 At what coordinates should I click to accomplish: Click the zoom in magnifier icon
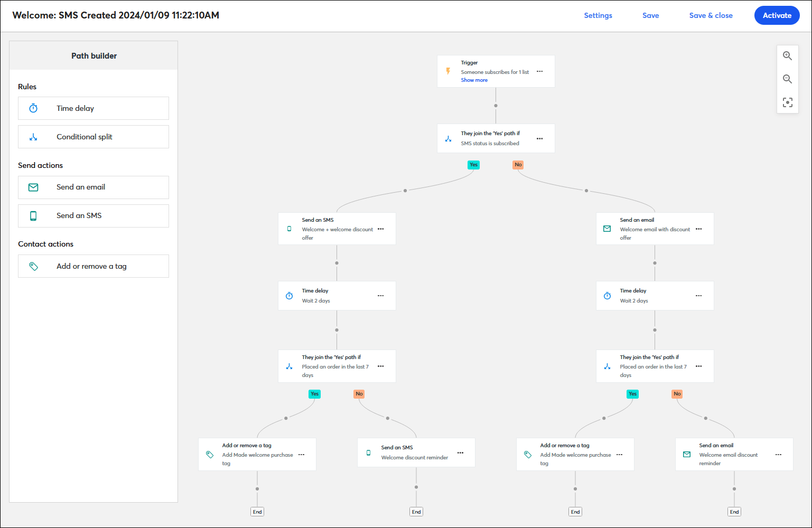click(787, 55)
